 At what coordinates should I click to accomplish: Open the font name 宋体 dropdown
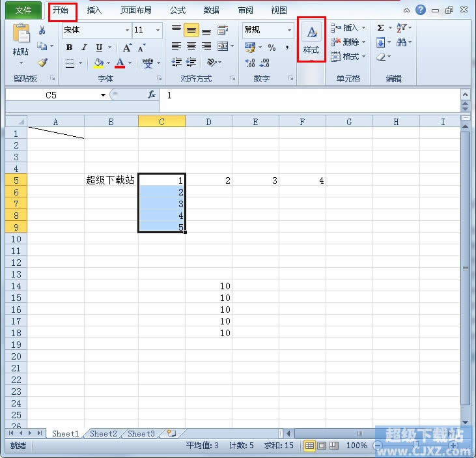(x=127, y=30)
